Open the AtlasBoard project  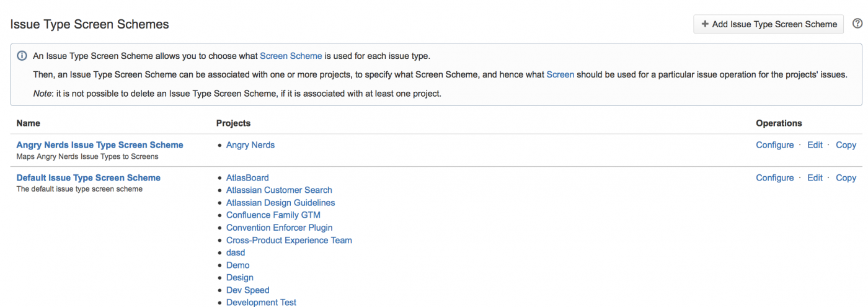(x=247, y=178)
